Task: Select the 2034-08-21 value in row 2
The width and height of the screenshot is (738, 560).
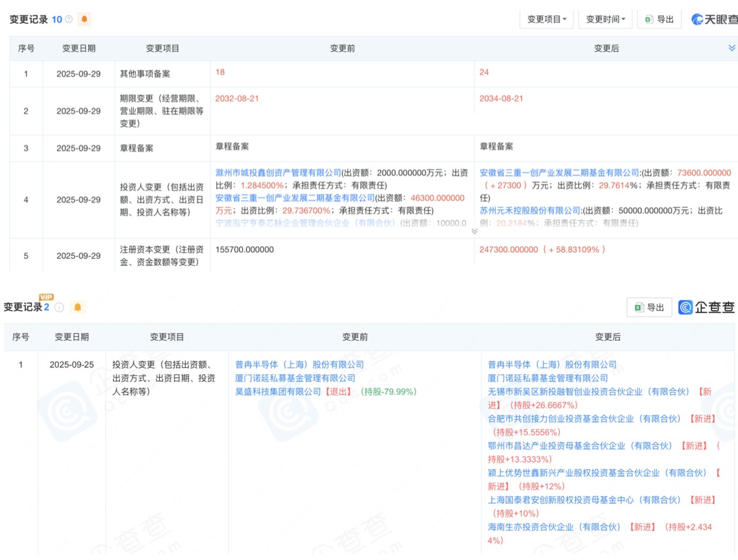Action: [x=501, y=99]
